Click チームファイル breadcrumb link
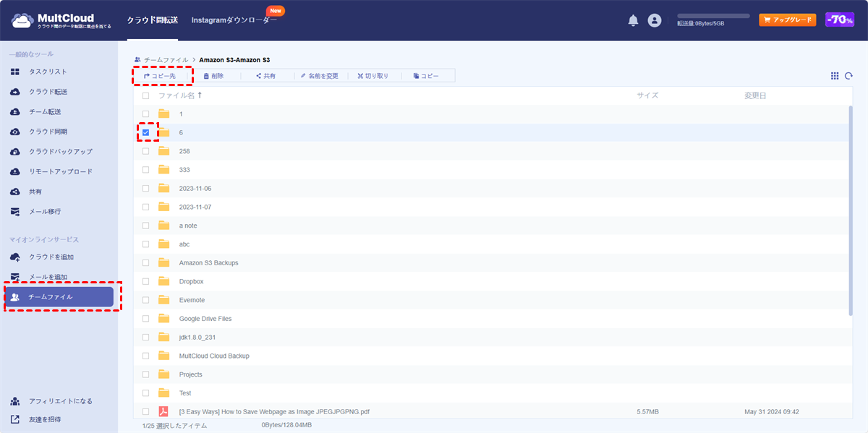The image size is (868, 433). click(x=166, y=59)
